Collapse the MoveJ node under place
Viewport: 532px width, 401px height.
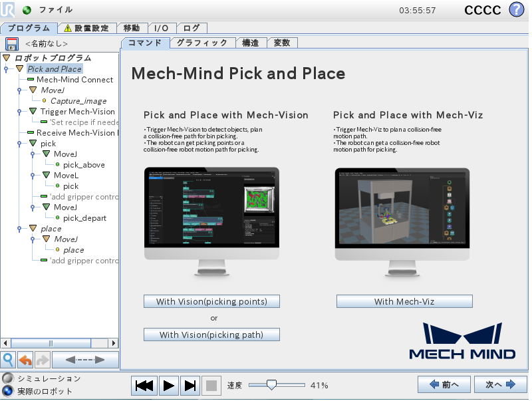click(46, 239)
